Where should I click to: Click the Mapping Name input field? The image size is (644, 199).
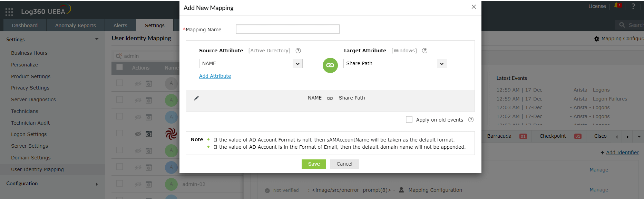[x=287, y=29]
